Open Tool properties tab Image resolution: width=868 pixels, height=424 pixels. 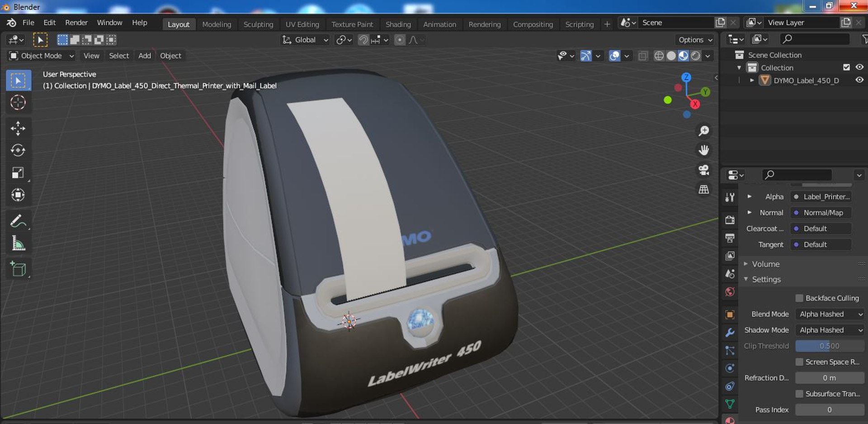(x=730, y=197)
